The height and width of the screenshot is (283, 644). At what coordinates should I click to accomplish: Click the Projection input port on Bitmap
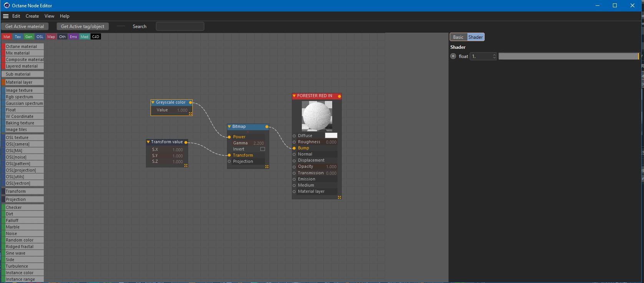coord(229,162)
